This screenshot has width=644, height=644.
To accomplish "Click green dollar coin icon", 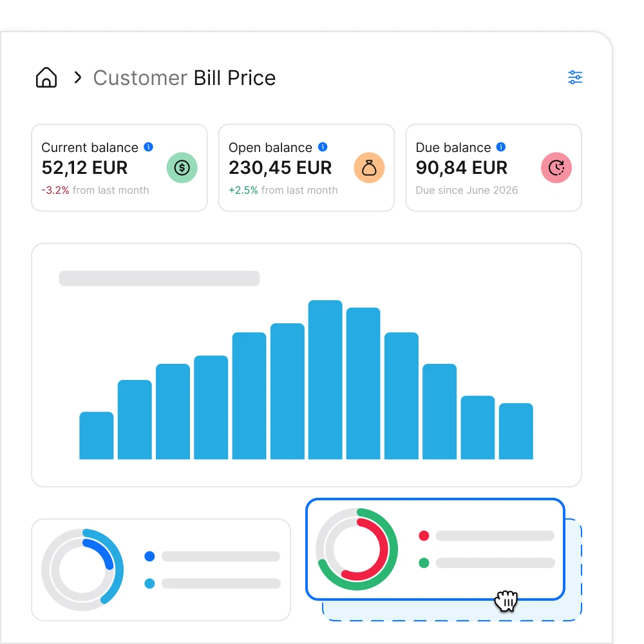I will (182, 167).
